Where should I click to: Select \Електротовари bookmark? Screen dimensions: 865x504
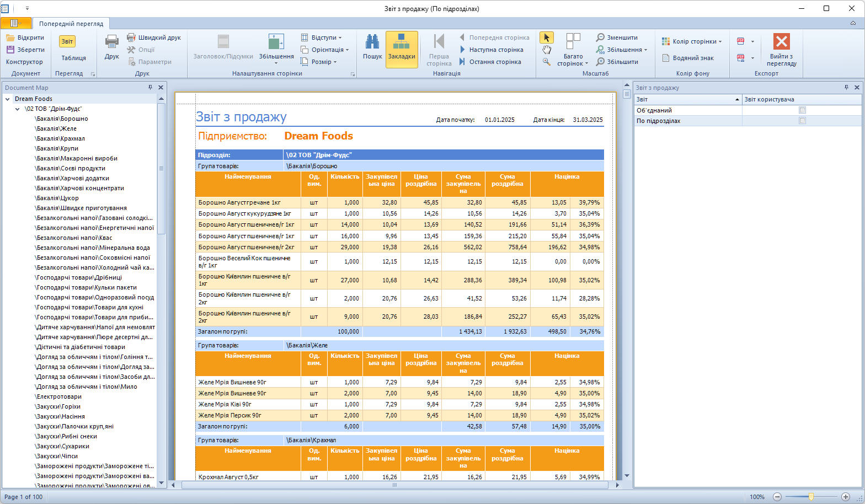pyautogui.click(x=58, y=396)
